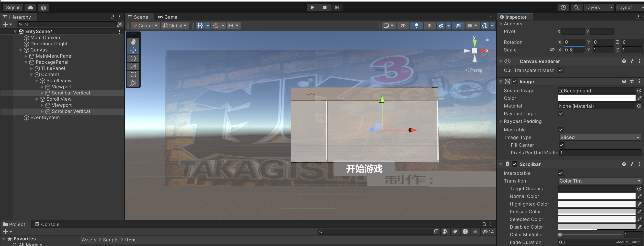Click the Sign in button
The image size is (644, 246).
tap(13, 7)
